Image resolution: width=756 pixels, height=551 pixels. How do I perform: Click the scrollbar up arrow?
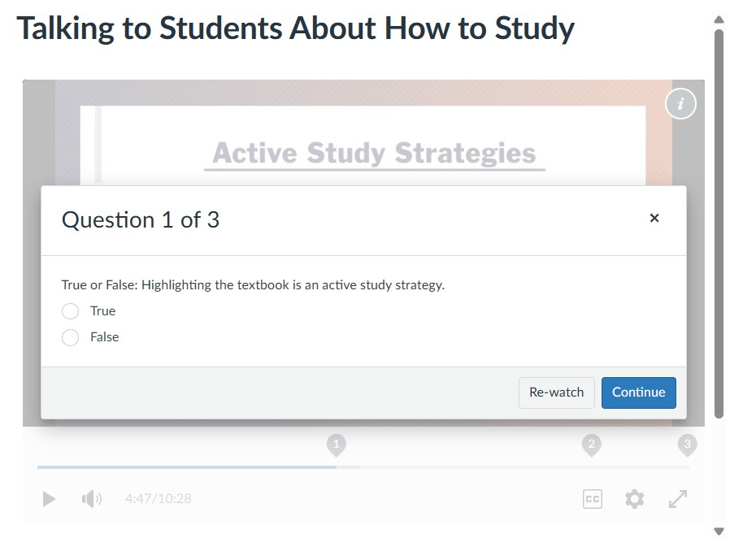point(719,20)
